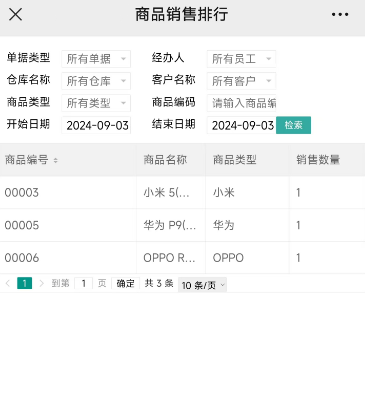Open 经办人 dropdown 所有员工
The height and width of the screenshot is (397, 365).
241,59
